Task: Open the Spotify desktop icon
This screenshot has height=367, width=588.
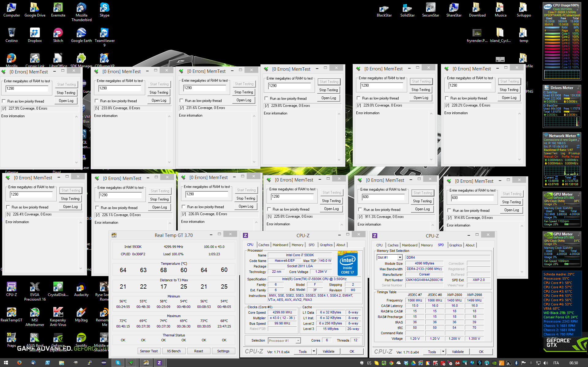Action: click(81, 340)
